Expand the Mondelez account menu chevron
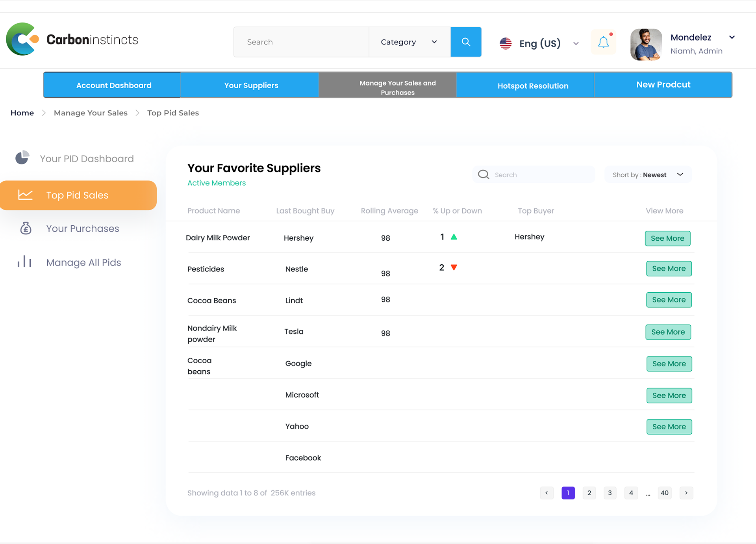This screenshot has height=544, width=756. [732, 37]
